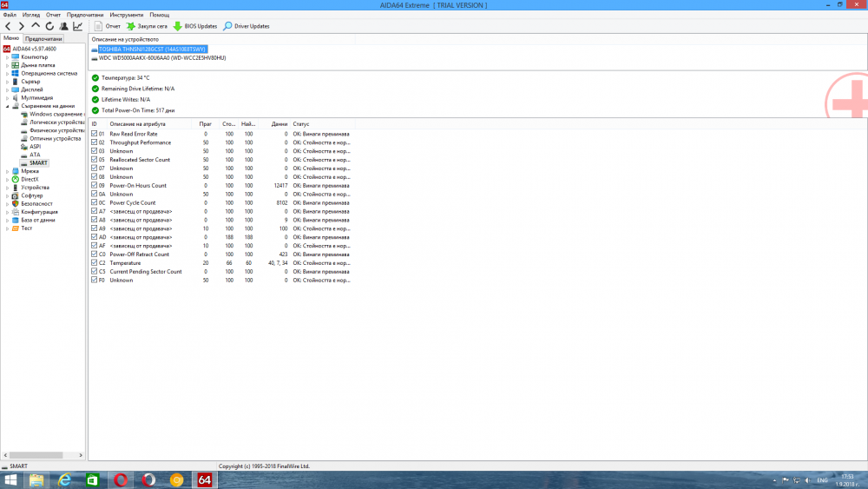Open BIOS Updates from the toolbar
Viewport: 868px width, 489px height.
[x=194, y=26]
